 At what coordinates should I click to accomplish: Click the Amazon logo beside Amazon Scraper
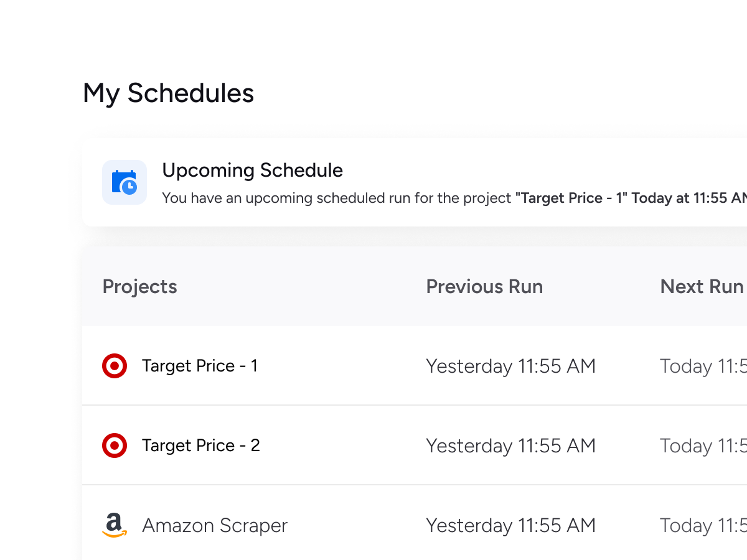[115, 525]
